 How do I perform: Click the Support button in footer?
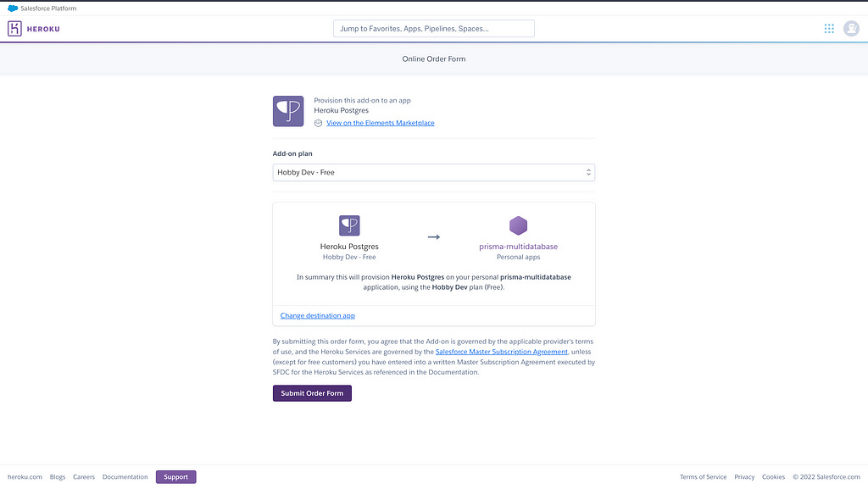click(x=175, y=477)
